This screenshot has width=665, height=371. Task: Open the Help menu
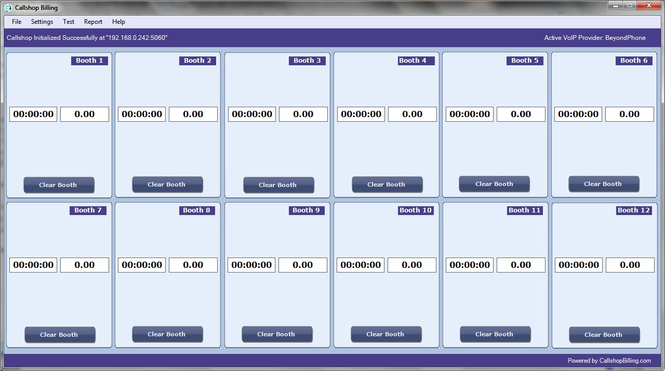118,22
